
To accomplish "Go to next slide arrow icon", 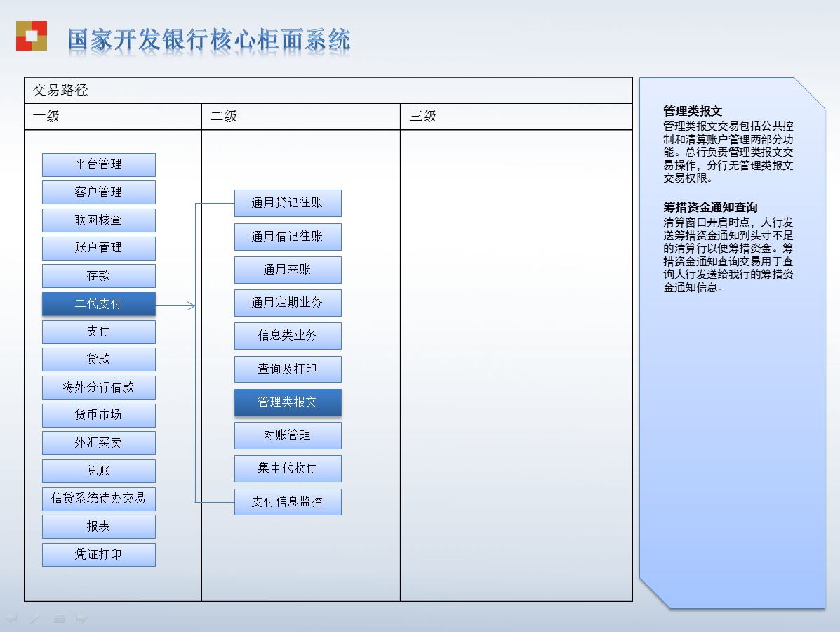I will pyautogui.click(x=82, y=618).
